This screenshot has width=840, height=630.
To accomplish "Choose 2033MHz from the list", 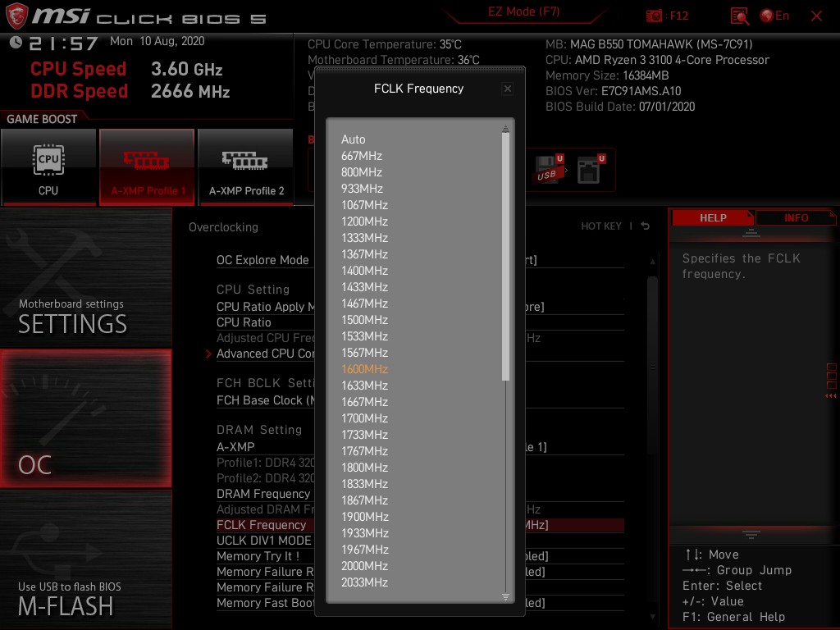I will click(364, 583).
